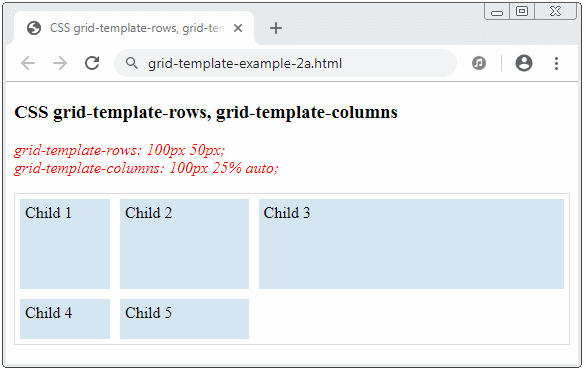Click the browser back arrow
Viewport: 586px width, 369px height.
point(28,63)
